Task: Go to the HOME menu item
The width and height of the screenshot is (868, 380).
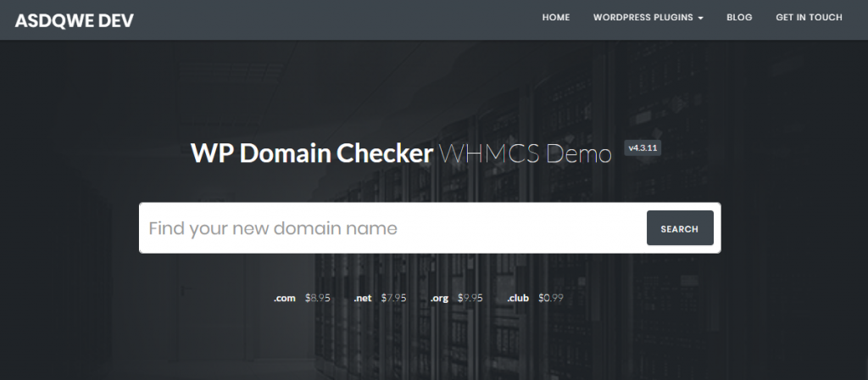Action: (556, 17)
